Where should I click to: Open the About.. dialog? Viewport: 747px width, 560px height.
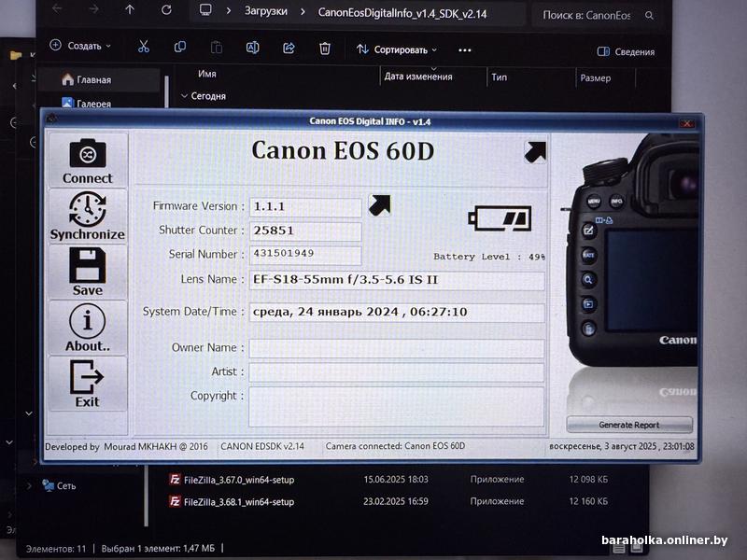[88, 328]
